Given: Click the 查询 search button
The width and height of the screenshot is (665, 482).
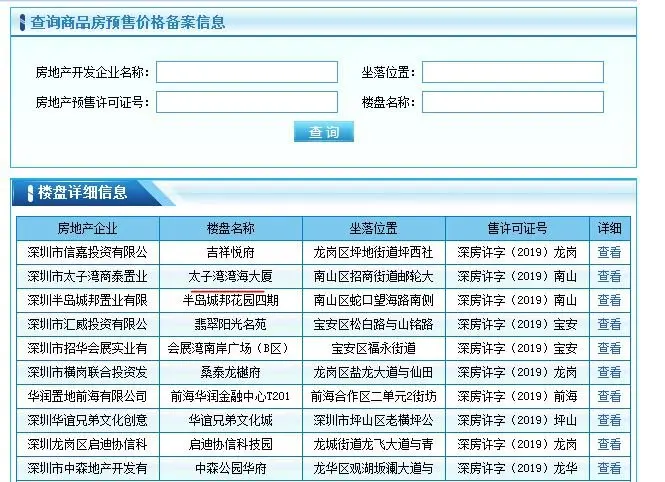Looking at the screenshot, I should coord(324,132).
